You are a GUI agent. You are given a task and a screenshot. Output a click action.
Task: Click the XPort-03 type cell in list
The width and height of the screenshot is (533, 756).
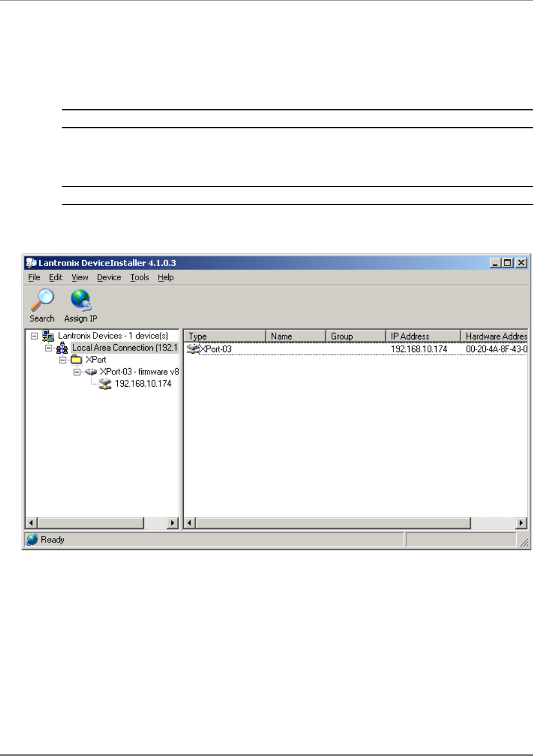(x=216, y=349)
